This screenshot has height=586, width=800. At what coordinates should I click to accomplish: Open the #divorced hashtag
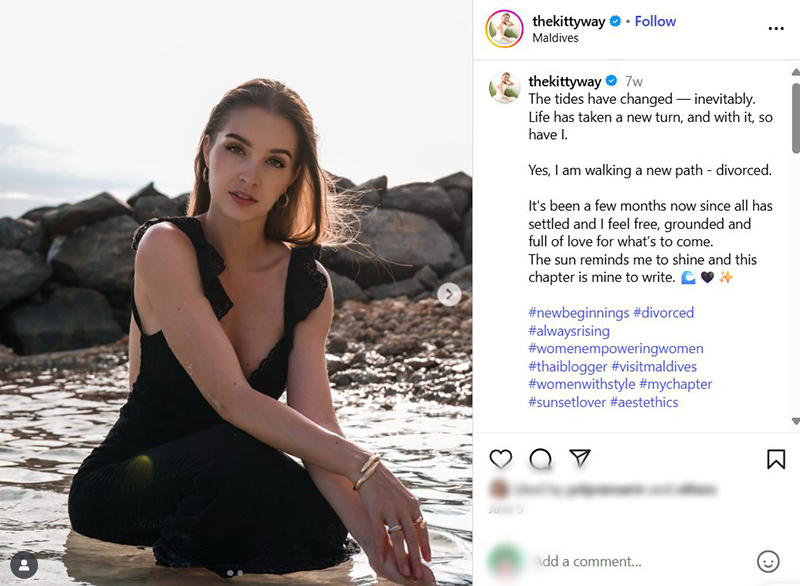point(663,313)
